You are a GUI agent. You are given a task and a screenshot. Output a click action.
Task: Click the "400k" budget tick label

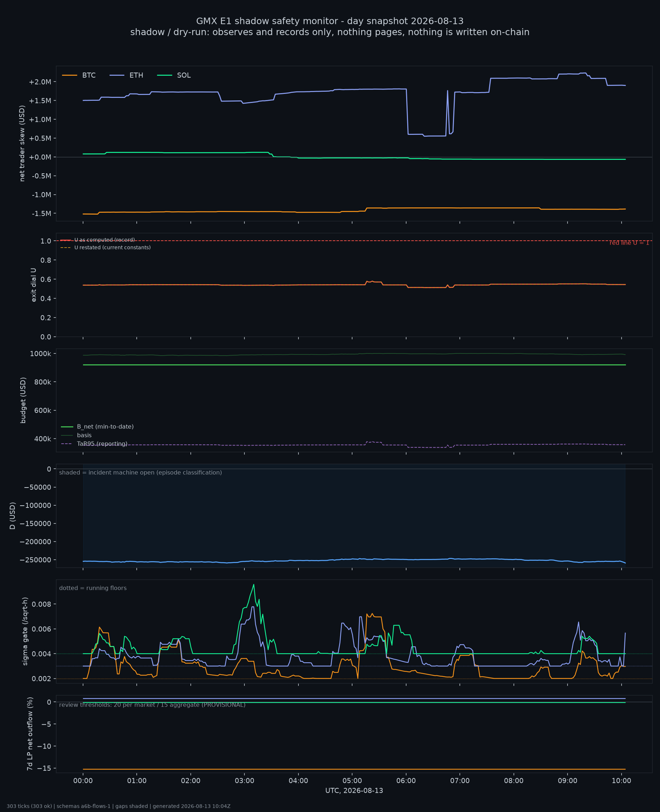(x=42, y=439)
